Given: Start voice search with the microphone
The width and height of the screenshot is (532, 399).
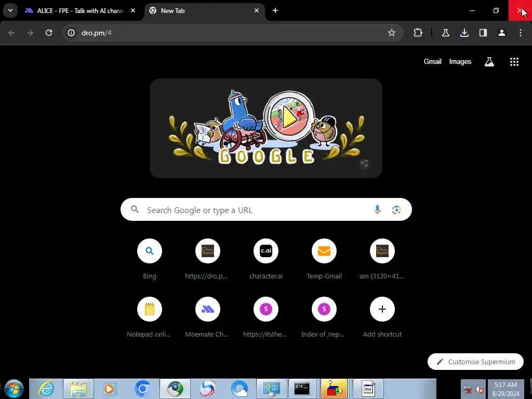Looking at the screenshot, I should click(x=377, y=210).
